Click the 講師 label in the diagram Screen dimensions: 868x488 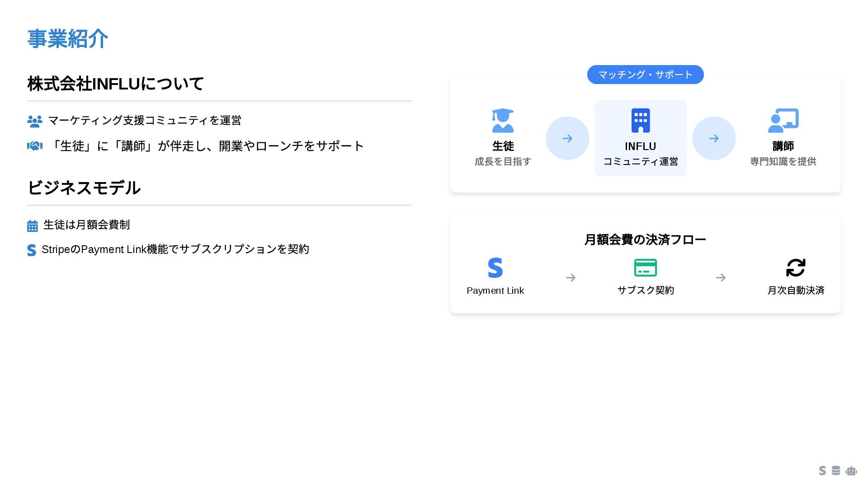coord(783,146)
